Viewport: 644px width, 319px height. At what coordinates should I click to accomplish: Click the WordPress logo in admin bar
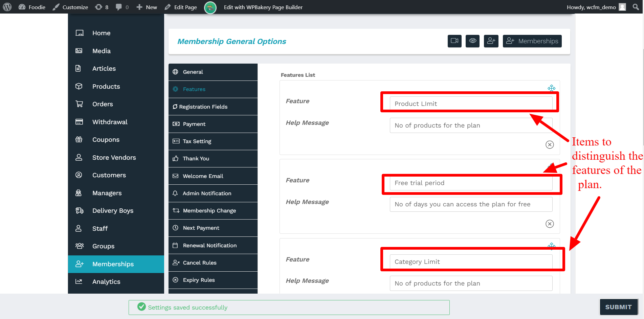click(x=7, y=7)
